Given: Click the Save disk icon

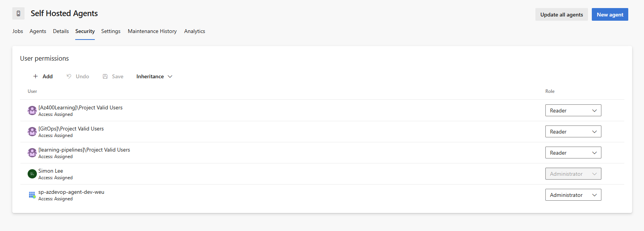Looking at the screenshot, I should 105,76.
